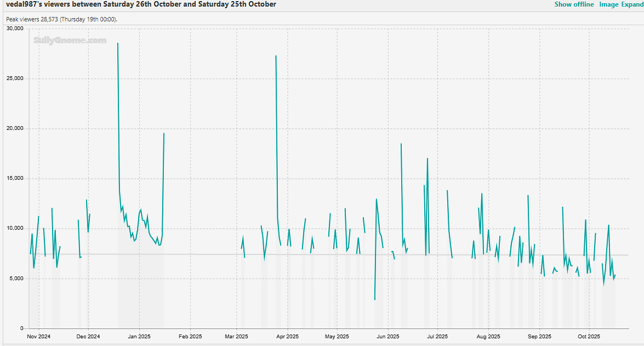Click the Sep 2025 axis label
Screen dimensions: 644x346
tap(539, 337)
